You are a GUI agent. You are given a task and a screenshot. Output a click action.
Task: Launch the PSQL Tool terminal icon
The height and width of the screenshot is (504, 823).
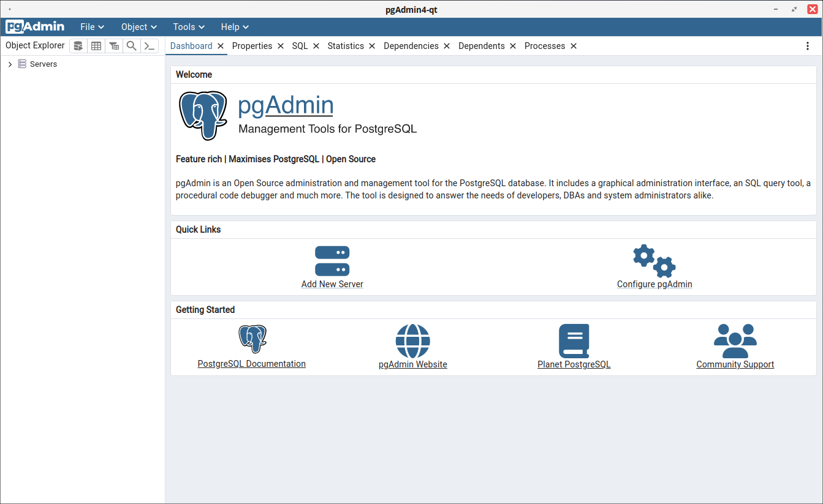150,46
